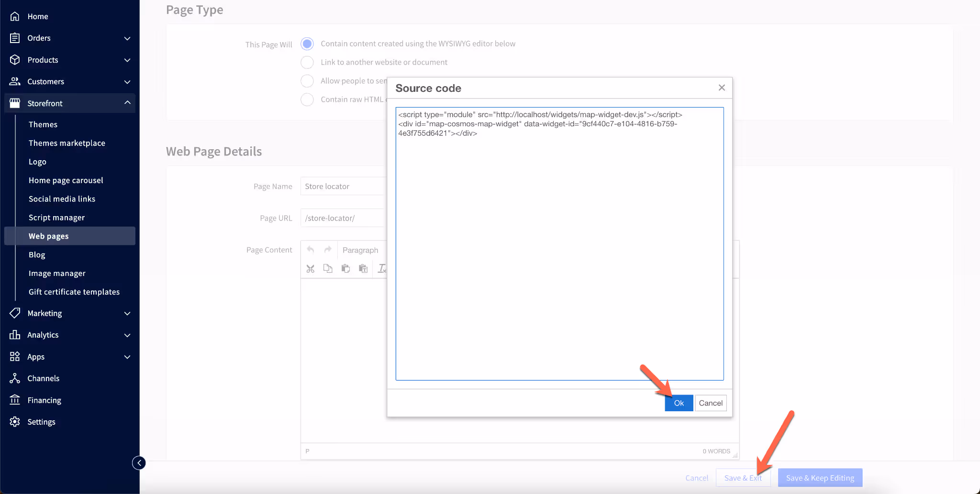
Task: Click the Customers people icon
Action: [x=15, y=81]
